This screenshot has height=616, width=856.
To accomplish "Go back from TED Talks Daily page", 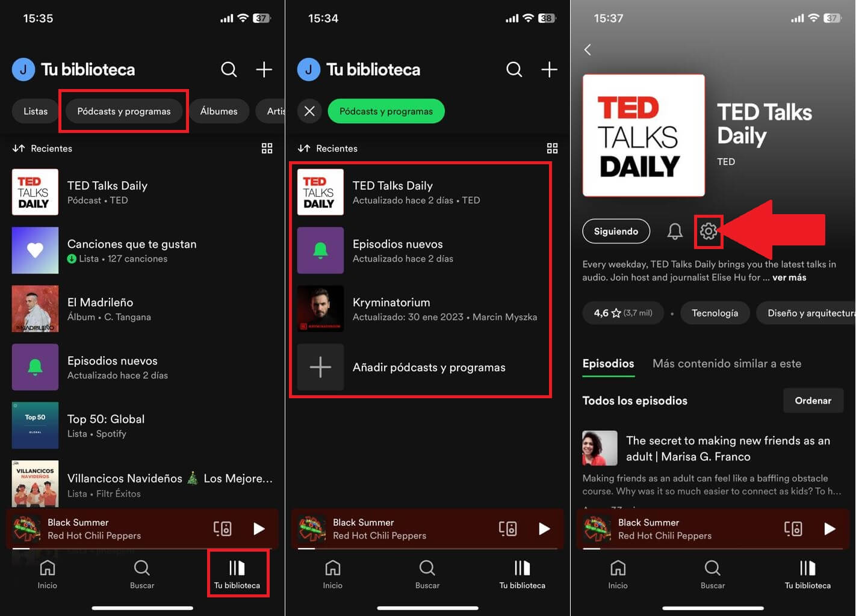I will click(588, 49).
